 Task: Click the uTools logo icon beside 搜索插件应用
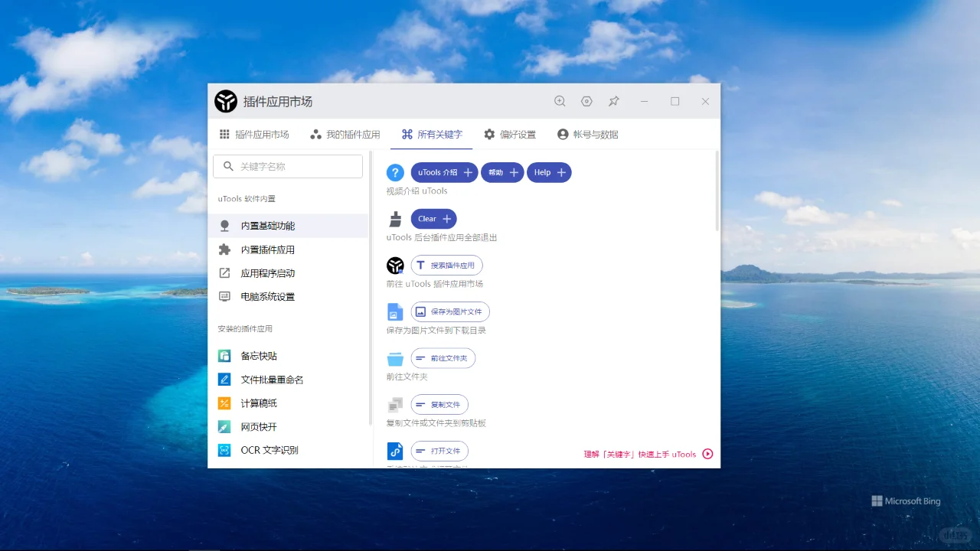[395, 265]
